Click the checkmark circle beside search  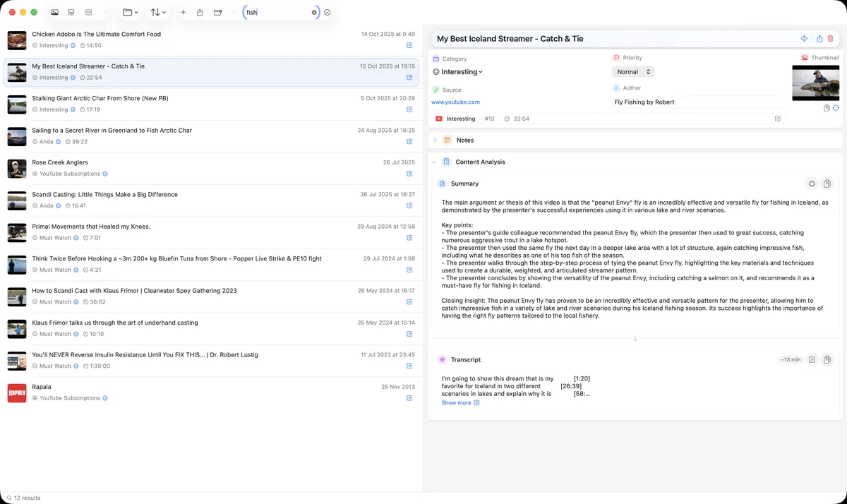(x=328, y=13)
